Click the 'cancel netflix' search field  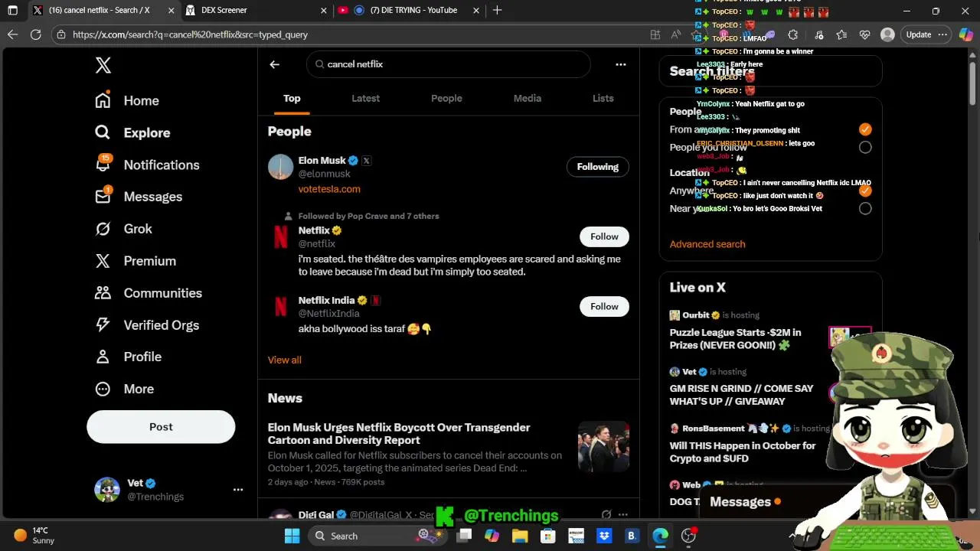[x=449, y=64]
